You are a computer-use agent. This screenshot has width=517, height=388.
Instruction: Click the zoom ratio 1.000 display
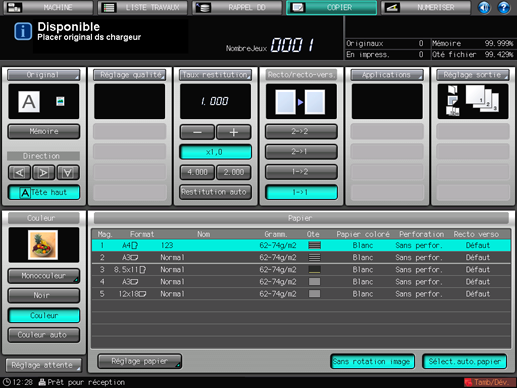click(215, 101)
